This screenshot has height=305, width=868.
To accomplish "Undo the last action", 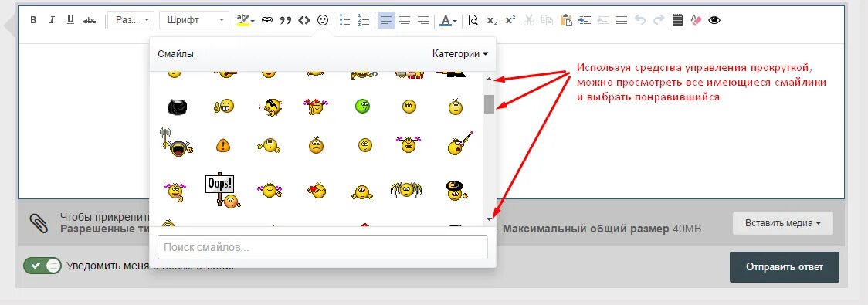I will [640, 21].
